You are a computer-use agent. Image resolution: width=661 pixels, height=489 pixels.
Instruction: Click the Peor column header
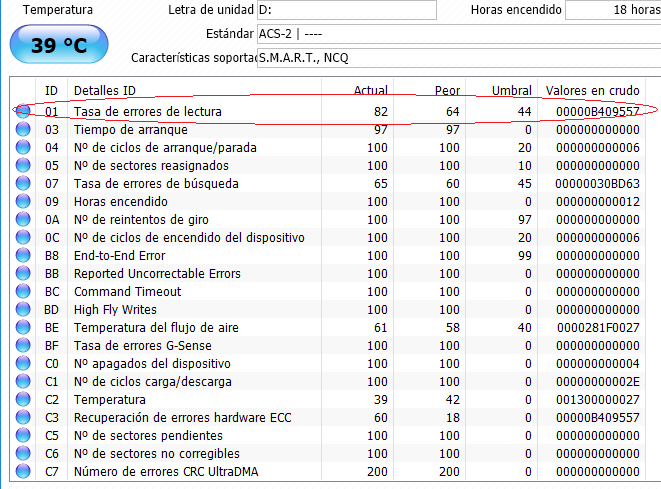tap(430, 91)
